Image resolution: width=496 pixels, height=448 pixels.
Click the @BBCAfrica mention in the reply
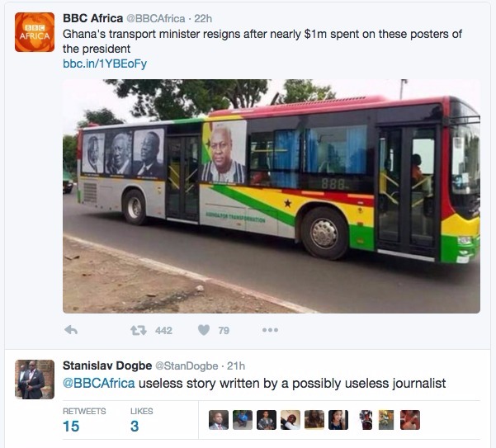pyautogui.click(x=99, y=384)
